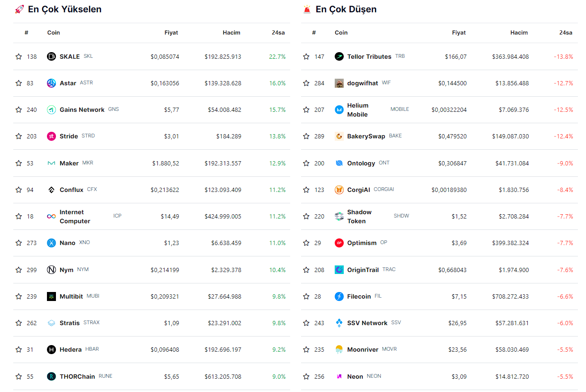The height and width of the screenshot is (392, 586).
Task: Click the Ontology coin name
Action: point(361,164)
